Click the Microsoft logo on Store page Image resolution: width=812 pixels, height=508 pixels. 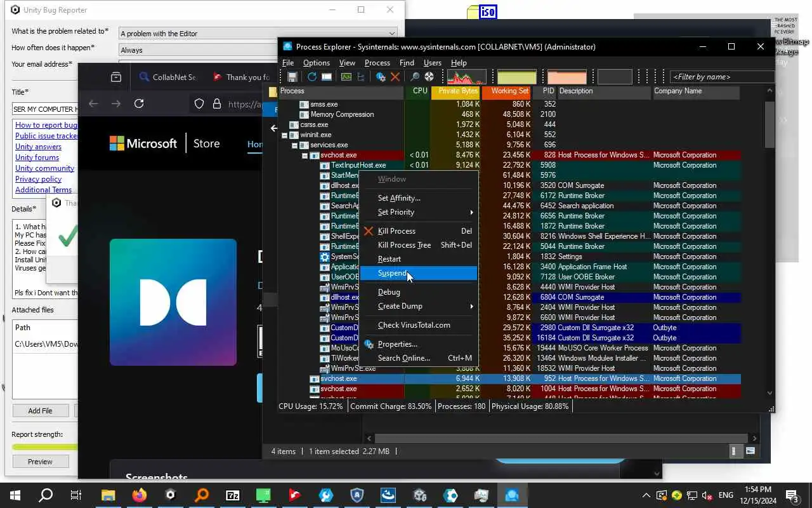[143, 144]
